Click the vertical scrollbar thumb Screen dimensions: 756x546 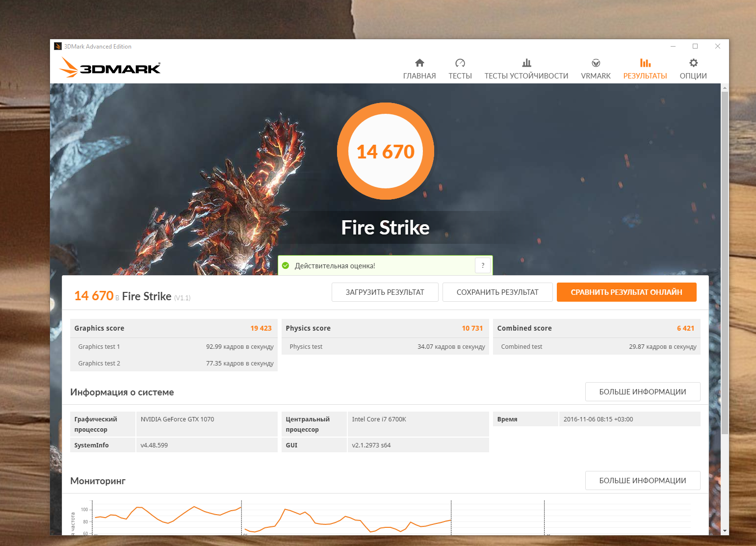(x=725, y=262)
